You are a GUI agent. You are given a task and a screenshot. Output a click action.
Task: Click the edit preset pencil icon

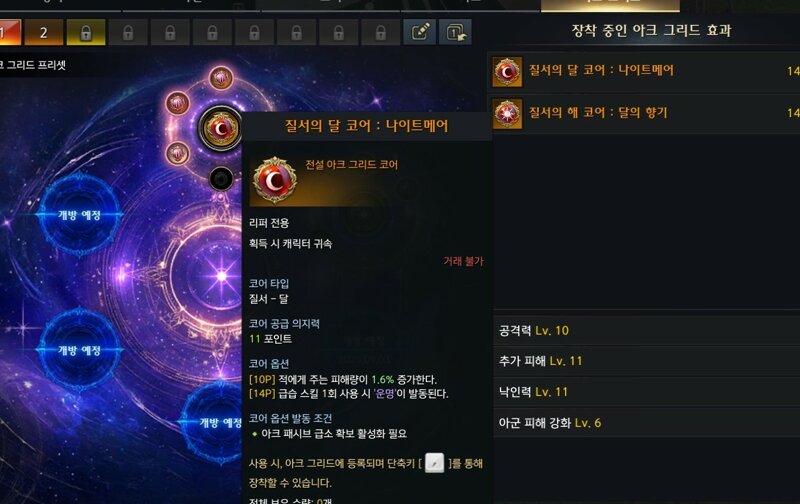[x=420, y=32]
